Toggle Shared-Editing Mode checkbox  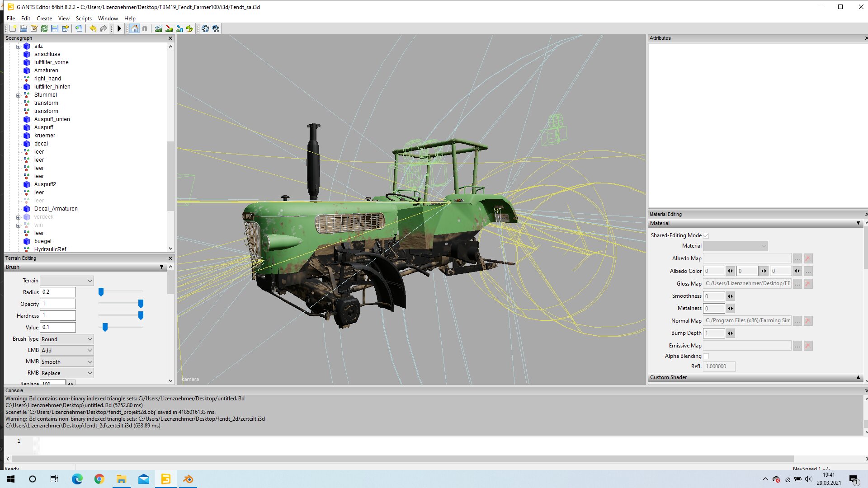[705, 235]
